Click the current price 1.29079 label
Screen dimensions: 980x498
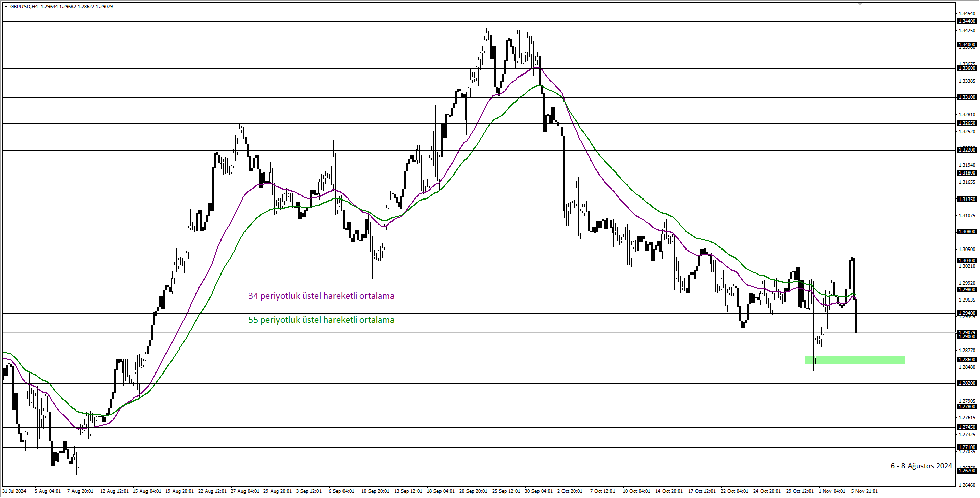click(x=967, y=332)
